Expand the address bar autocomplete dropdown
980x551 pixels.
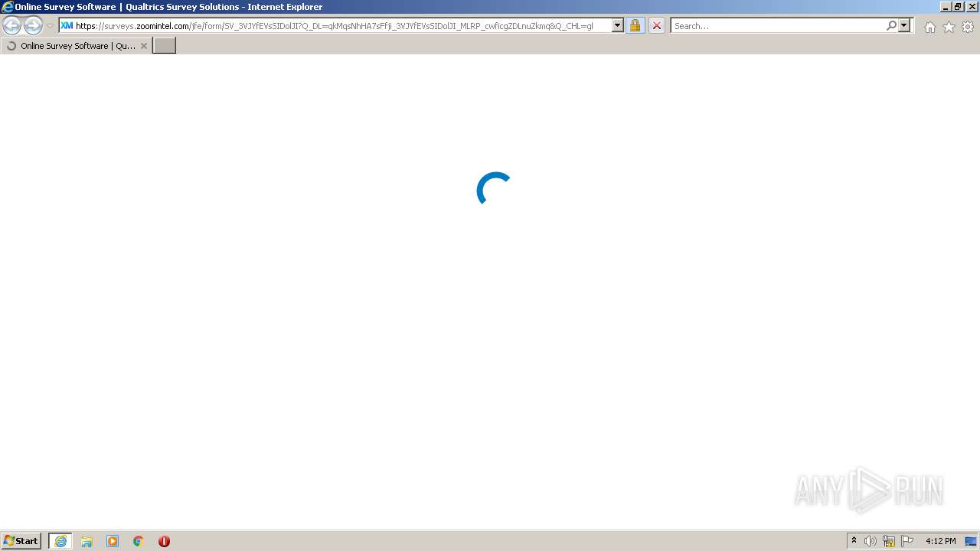(x=617, y=25)
